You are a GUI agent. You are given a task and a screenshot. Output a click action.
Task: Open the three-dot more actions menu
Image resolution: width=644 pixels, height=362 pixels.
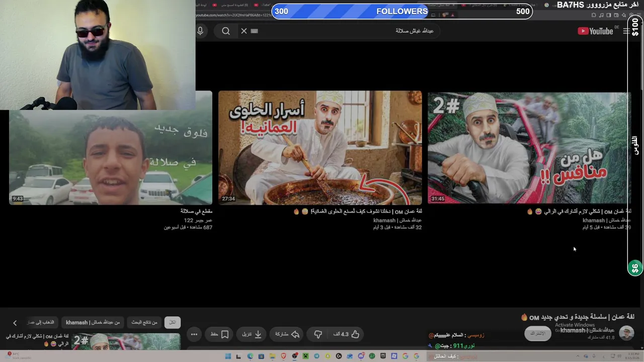[x=194, y=334]
